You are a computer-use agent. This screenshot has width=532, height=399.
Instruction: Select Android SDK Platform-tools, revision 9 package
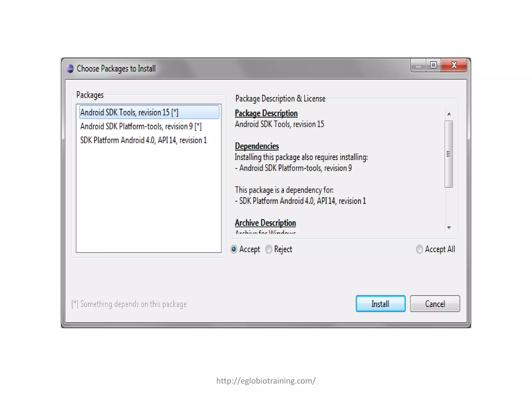tap(149, 126)
